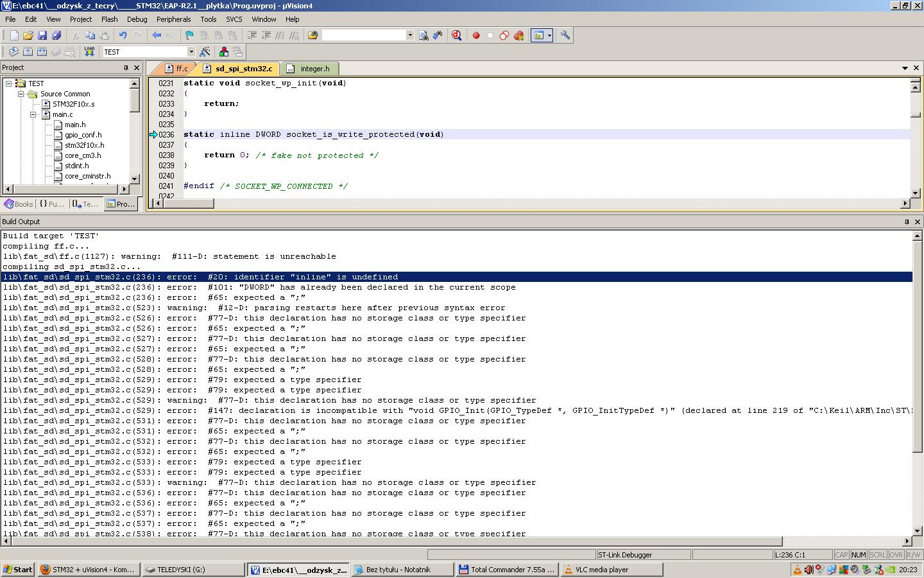924x578 pixels.
Task: Click the Windows Start button
Action: click(18, 570)
